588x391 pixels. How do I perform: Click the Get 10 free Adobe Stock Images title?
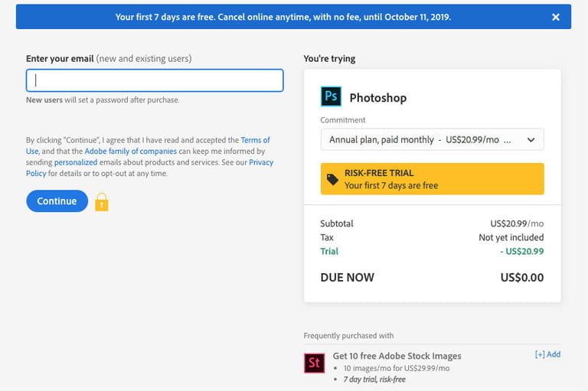click(x=397, y=356)
